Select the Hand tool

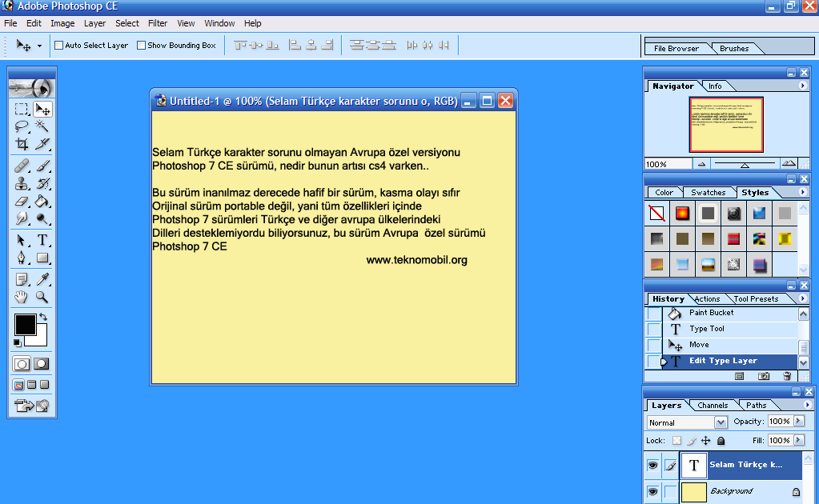click(22, 298)
